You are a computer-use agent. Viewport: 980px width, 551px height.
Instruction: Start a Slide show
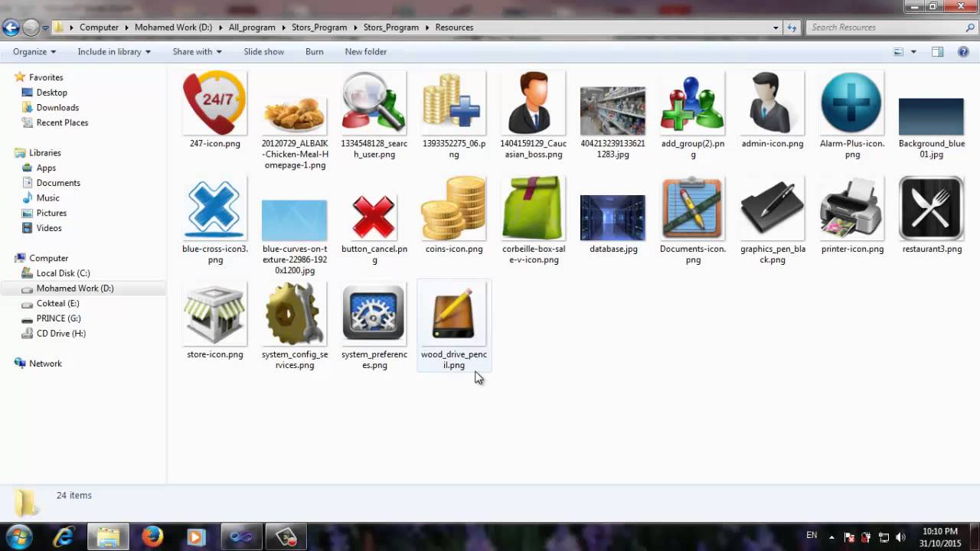263,51
